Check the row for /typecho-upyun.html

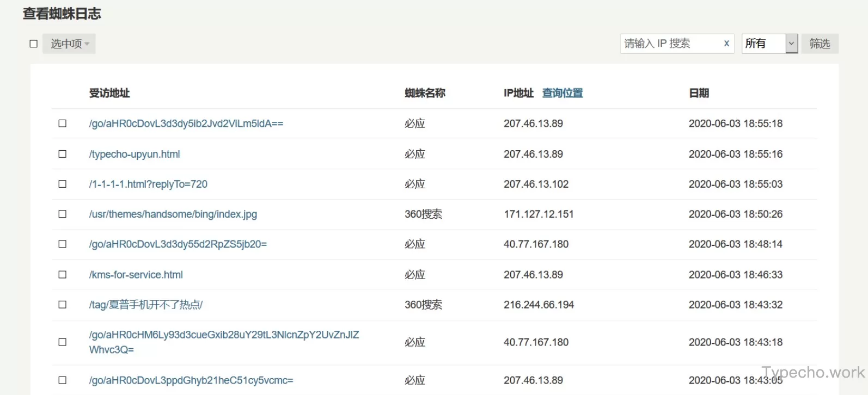(63, 154)
